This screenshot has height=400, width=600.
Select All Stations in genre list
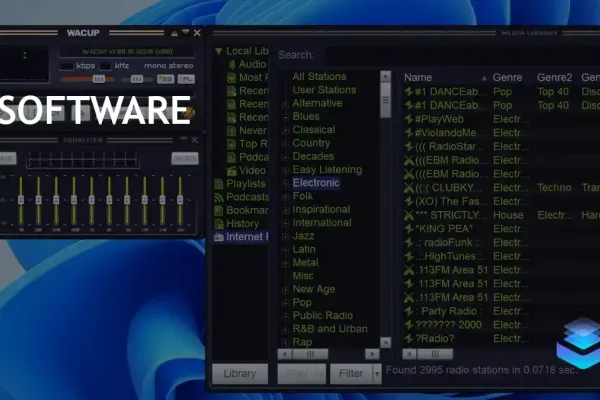(319, 77)
